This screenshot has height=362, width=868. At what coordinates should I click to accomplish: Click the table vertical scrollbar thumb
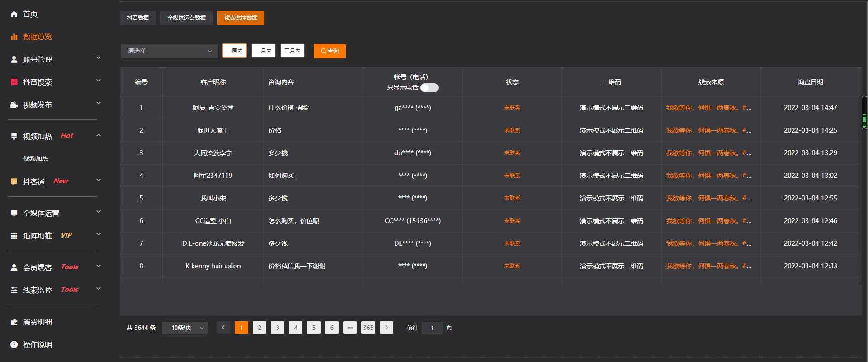coord(864,113)
